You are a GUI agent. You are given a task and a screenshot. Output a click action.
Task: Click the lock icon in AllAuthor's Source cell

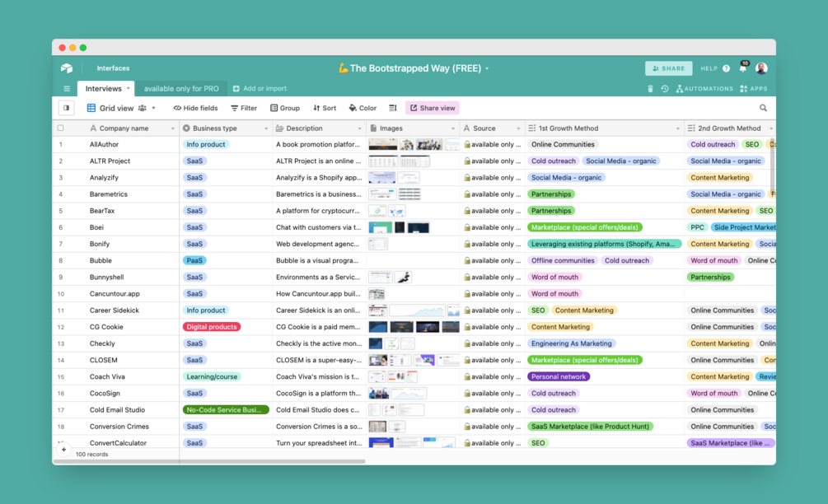click(x=467, y=144)
